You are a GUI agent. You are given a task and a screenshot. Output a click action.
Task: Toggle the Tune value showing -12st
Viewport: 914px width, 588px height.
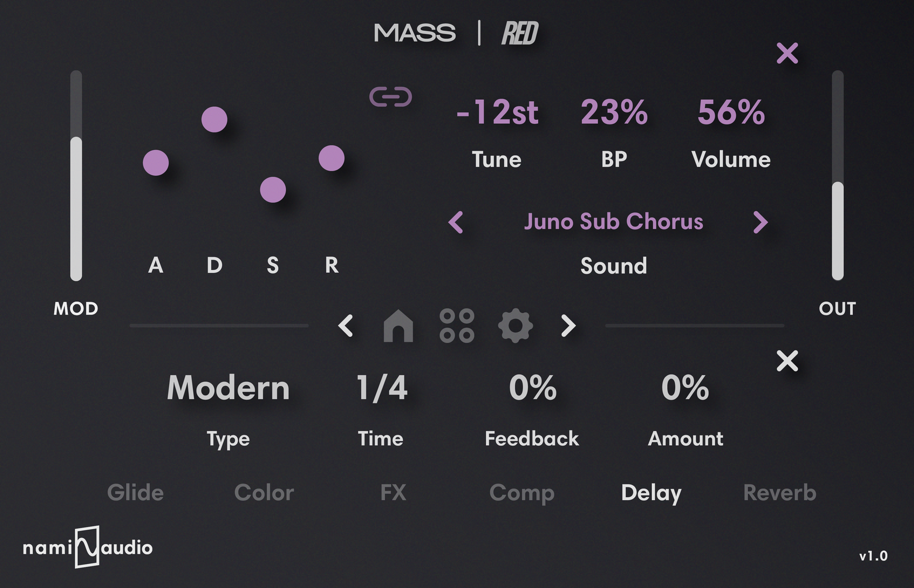[497, 112]
